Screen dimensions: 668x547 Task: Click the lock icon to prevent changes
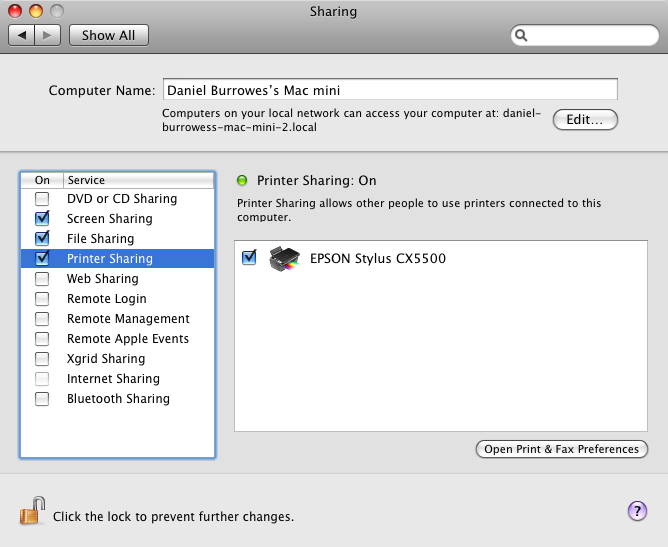(32, 511)
